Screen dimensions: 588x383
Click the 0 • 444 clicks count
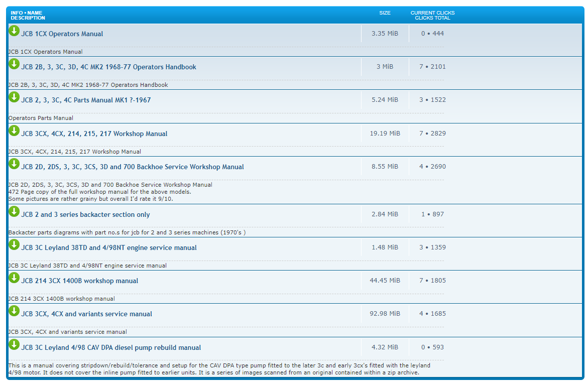[x=432, y=33]
